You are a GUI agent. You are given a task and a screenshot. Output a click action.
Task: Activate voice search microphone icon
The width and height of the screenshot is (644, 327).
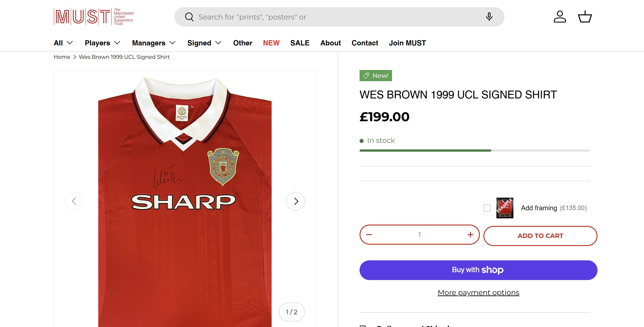coord(489,17)
